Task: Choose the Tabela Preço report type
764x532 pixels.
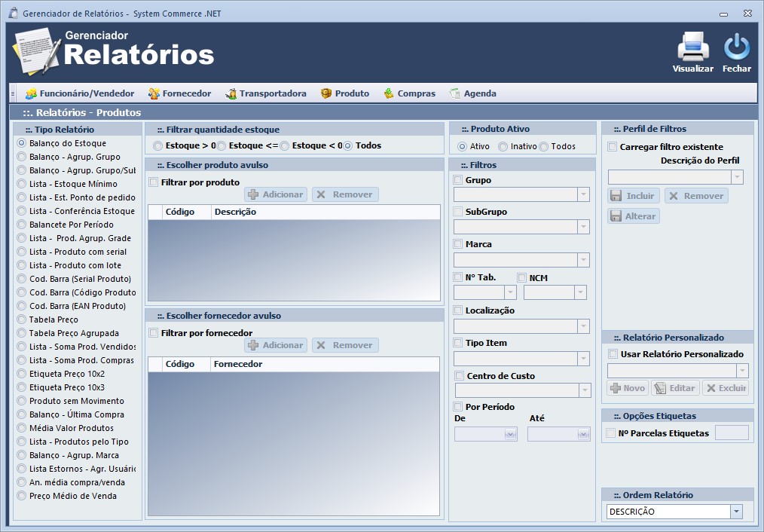Action: (x=22, y=320)
